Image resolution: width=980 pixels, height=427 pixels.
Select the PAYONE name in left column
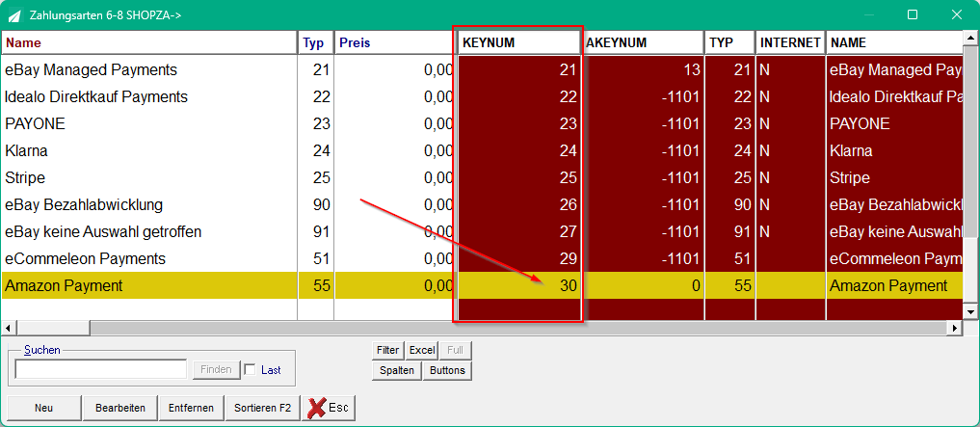(35, 123)
